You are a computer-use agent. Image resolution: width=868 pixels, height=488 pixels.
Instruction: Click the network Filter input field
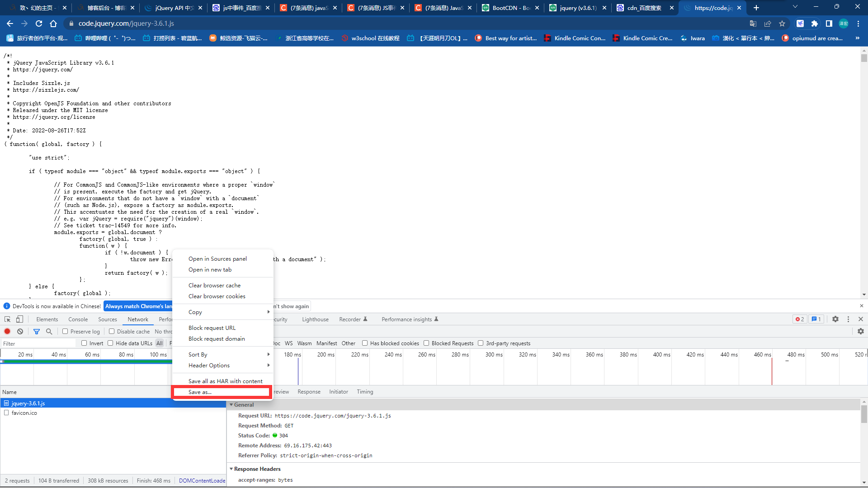[x=38, y=343]
